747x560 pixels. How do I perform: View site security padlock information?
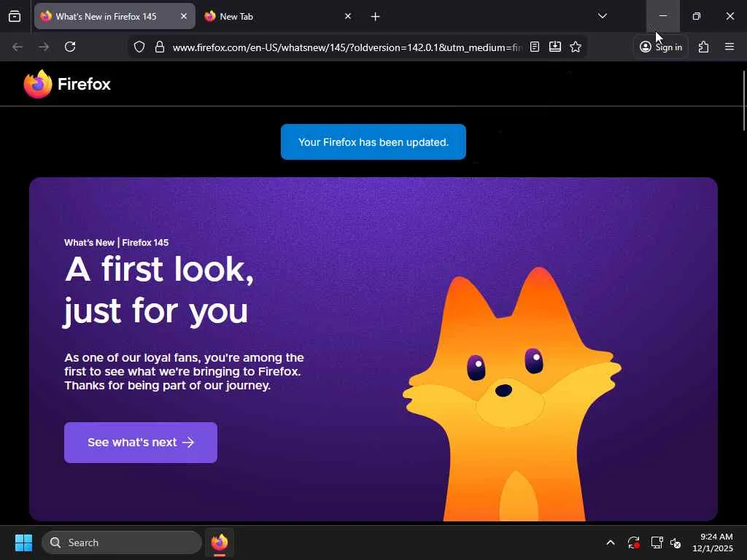coord(160,47)
